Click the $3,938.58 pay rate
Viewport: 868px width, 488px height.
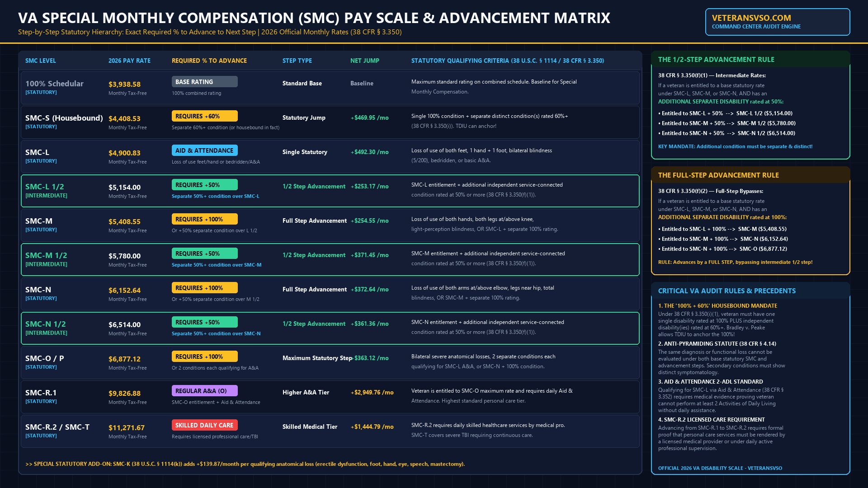point(124,84)
